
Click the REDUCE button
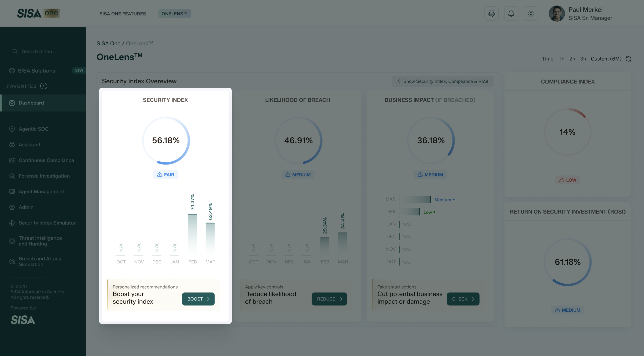pos(329,299)
